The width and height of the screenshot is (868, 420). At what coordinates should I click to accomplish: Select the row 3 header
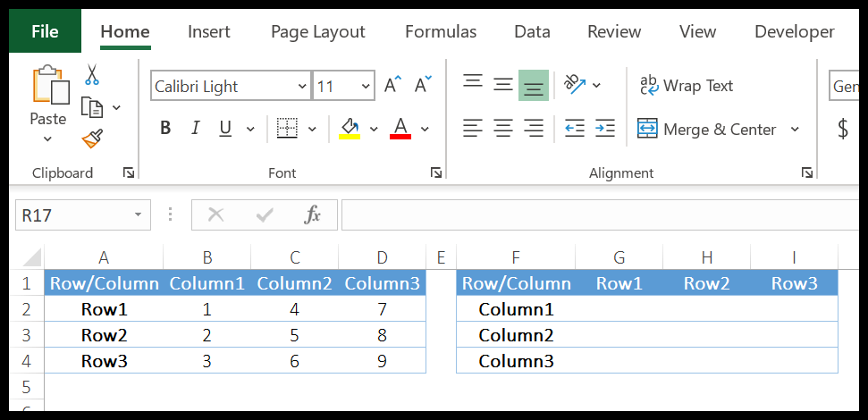coord(27,335)
